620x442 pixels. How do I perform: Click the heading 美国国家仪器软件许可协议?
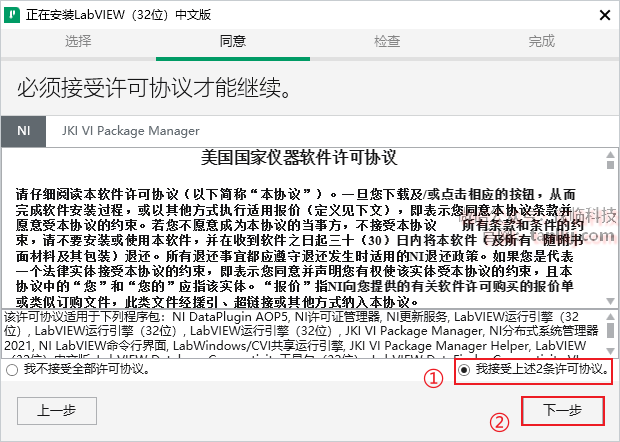point(299,158)
